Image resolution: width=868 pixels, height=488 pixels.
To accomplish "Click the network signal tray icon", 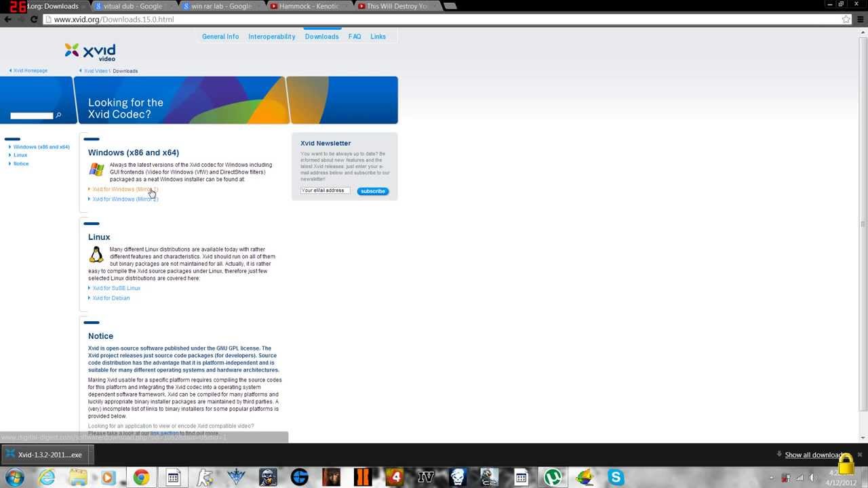I will (800, 478).
